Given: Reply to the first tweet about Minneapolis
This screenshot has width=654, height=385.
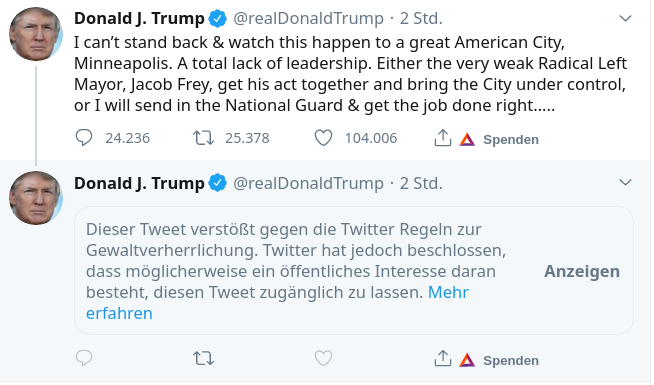Looking at the screenshot, I should (x=84, y=138).
